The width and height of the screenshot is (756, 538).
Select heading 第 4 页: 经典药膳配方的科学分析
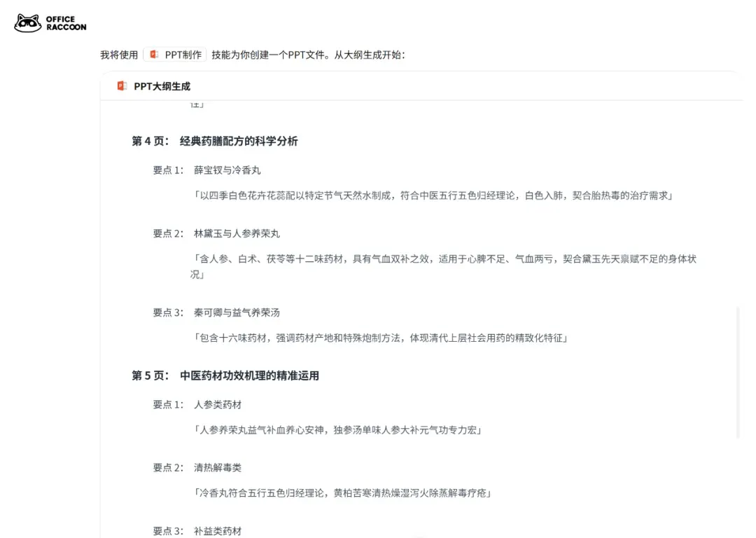[x=215, y=141]
